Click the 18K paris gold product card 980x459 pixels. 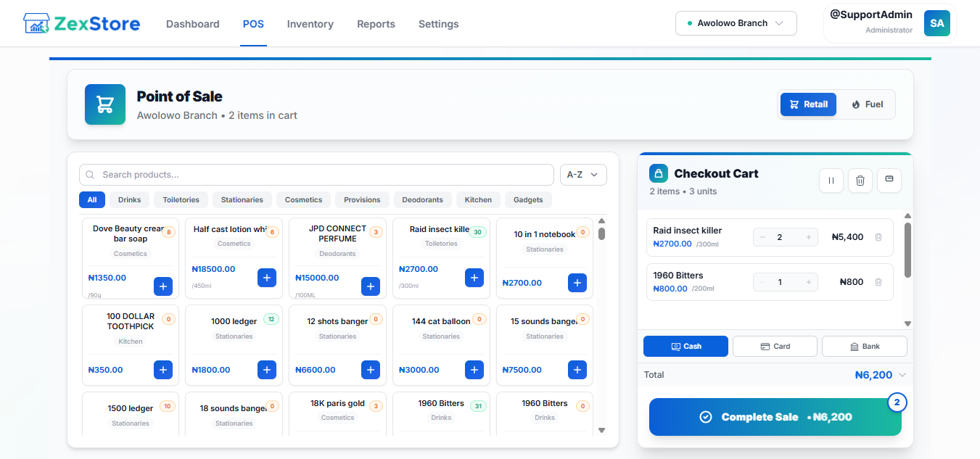click(338, 414)
